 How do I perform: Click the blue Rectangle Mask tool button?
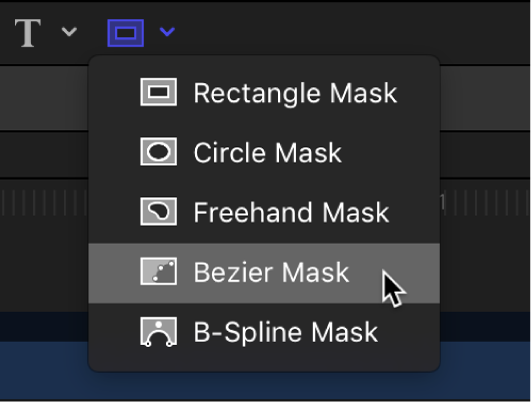coord(126,33)
